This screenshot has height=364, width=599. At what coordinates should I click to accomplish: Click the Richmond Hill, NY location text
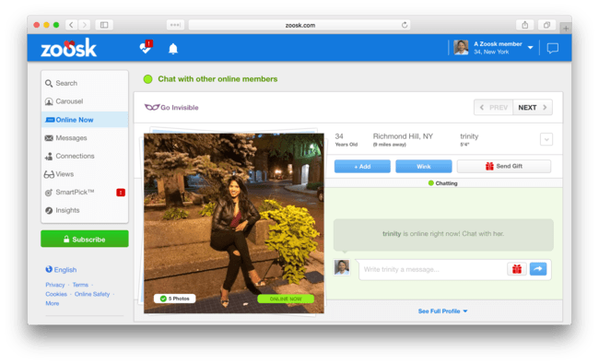coord(403,136)
